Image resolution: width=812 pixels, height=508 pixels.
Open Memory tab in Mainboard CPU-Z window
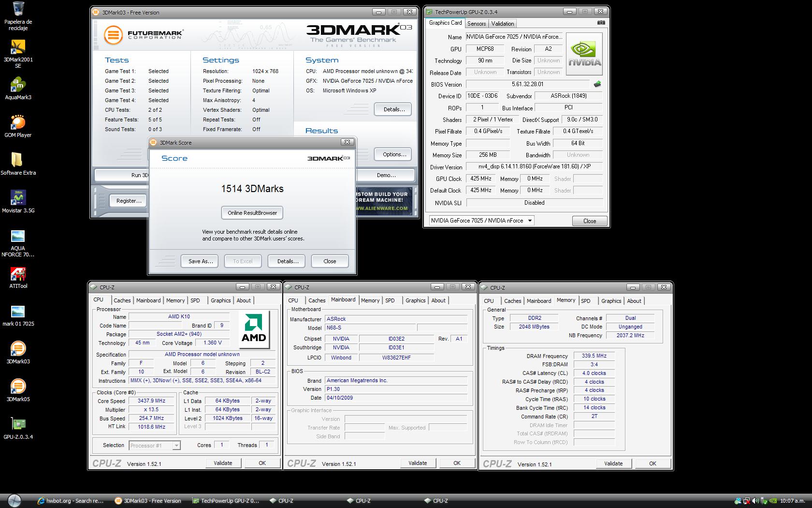[370, 300]
